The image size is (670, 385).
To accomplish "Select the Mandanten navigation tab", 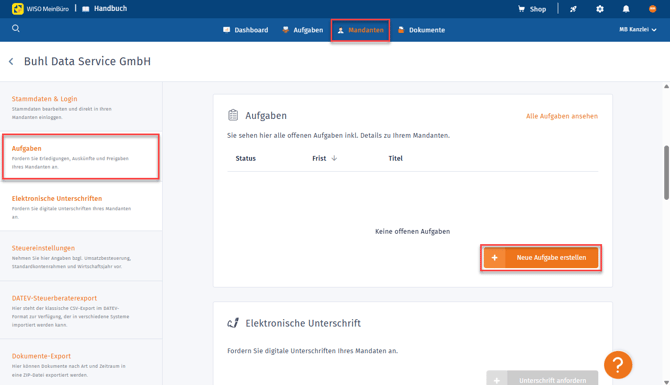I will click(x=360, y=30).
